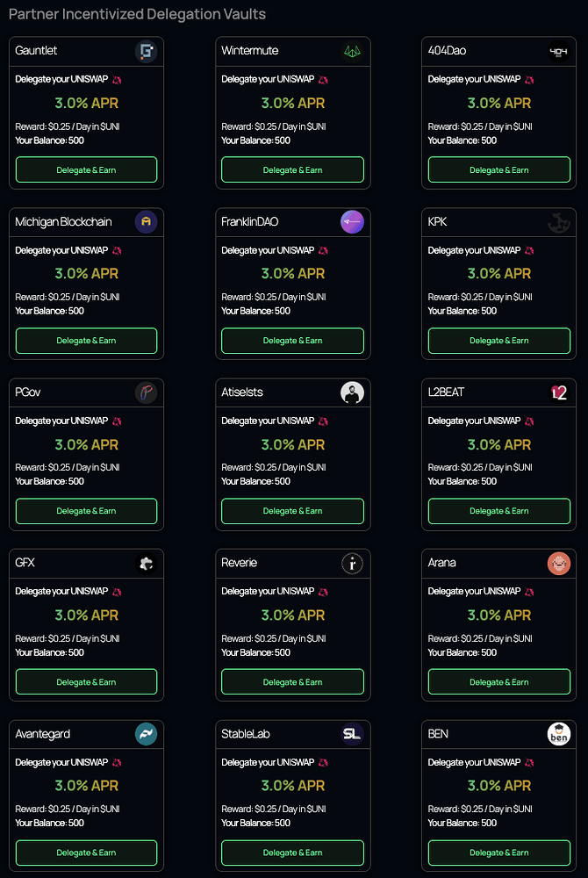This screenshot has width=588, height=878.
Task: Delegate & Earn with the BEN vault
Action: point(498,853)
